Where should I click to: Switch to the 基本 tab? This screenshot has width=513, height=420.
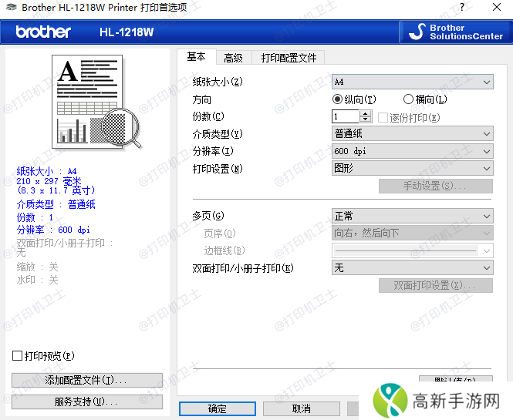pyautogui.click(x=196, y=57)
